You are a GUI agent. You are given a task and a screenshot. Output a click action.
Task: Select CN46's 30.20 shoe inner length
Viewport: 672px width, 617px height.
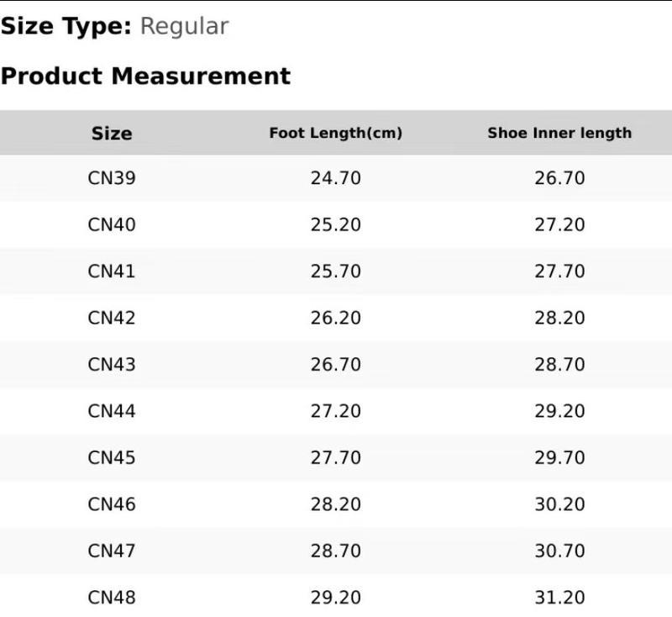pyautogui.click(x=559, y=504)
